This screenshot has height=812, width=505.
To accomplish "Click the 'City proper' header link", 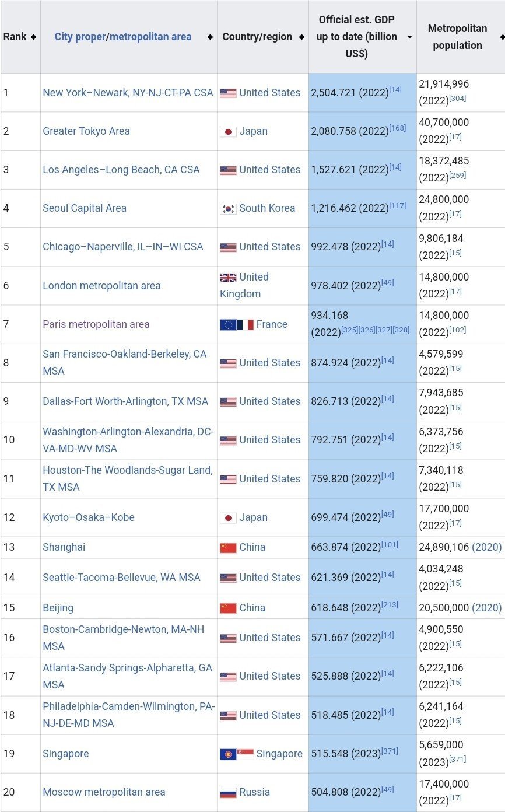I will [x=79, y=37].
